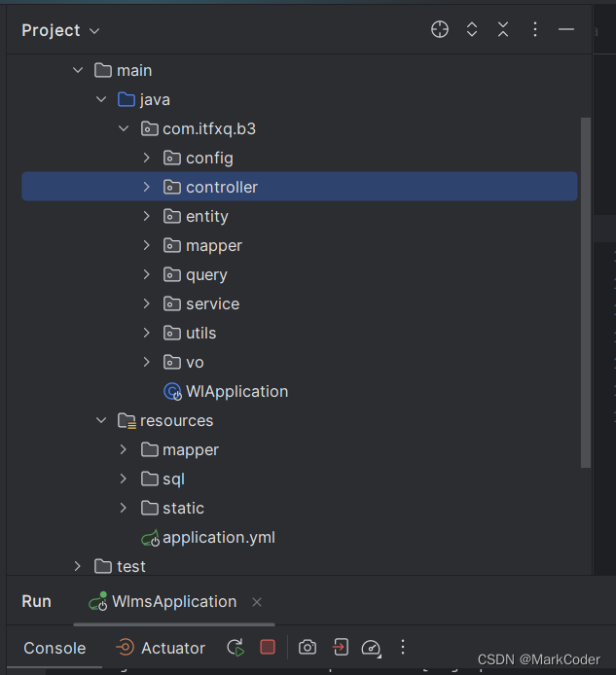Expand the utils package chevron

[147, 333]
